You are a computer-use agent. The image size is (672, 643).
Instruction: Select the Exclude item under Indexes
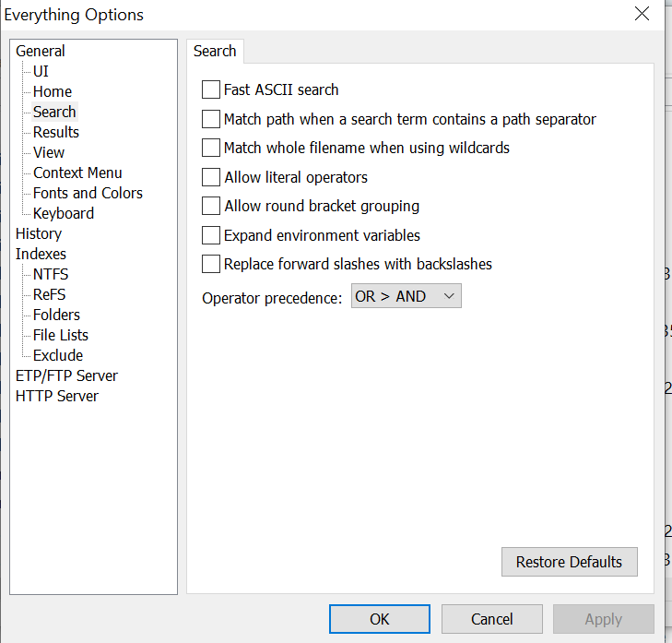tap(58, 355)
